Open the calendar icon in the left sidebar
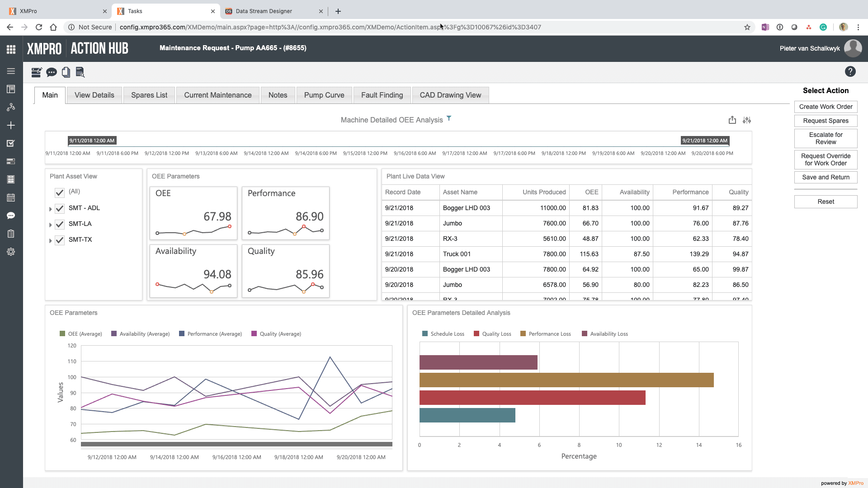 pyautogui.click(x=11, y=197)
